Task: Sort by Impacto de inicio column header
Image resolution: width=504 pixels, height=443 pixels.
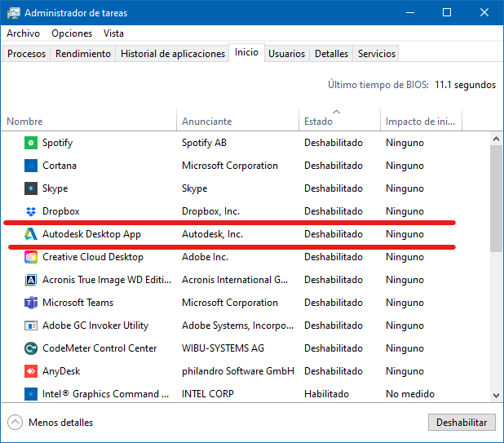Action: click(421, 122)
